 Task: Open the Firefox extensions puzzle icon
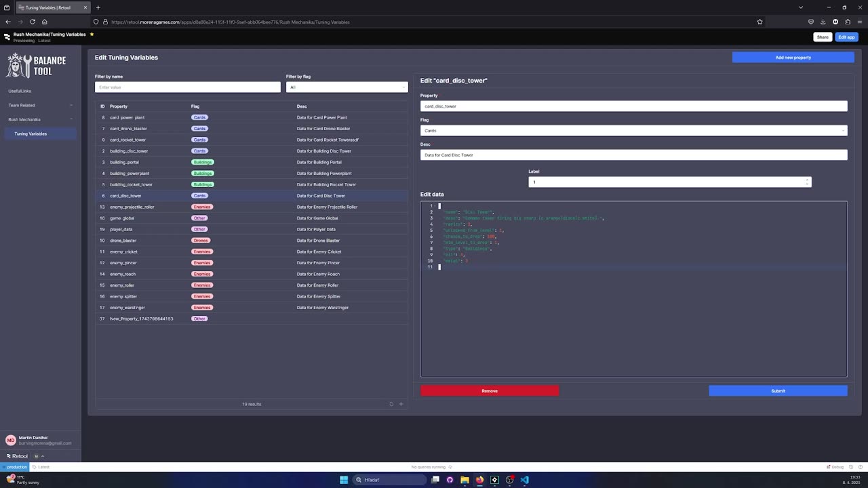tap(848, 22)
